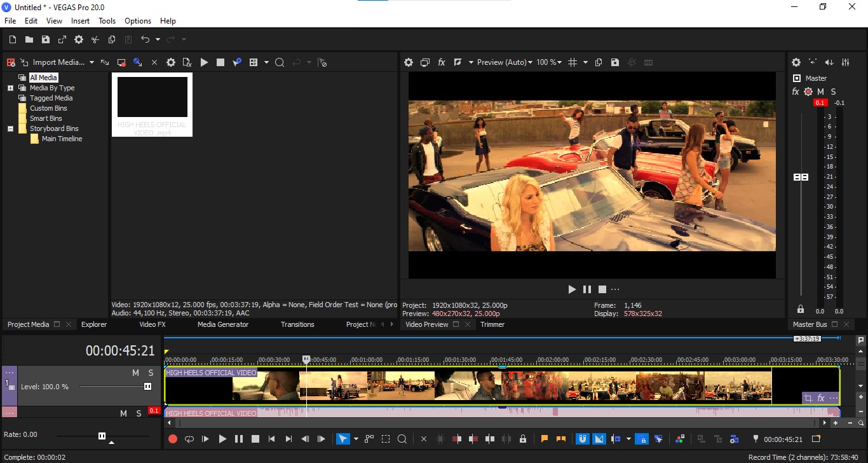
Task: Open Master Bus FX button
Action: click(x=796, y=92)
